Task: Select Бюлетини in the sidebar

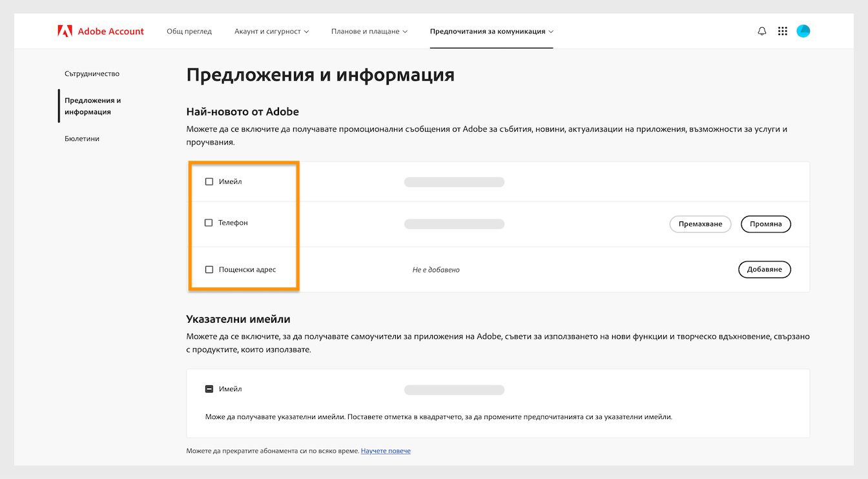Action: pos(82,138)
